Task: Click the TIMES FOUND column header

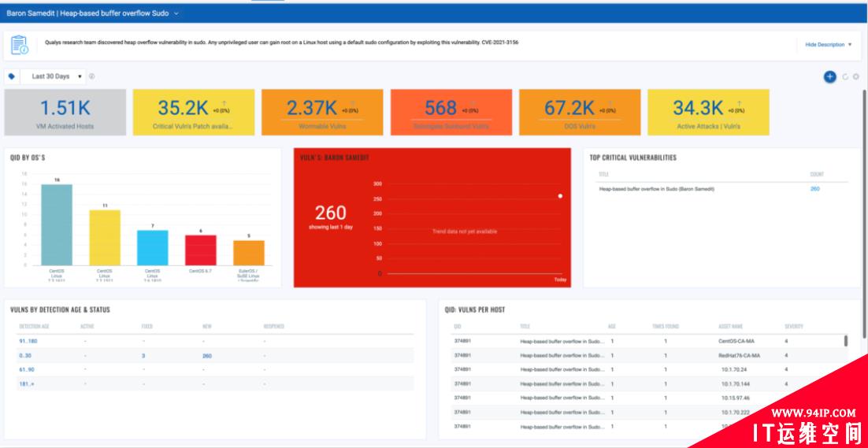Action: (x=666, y=326)
